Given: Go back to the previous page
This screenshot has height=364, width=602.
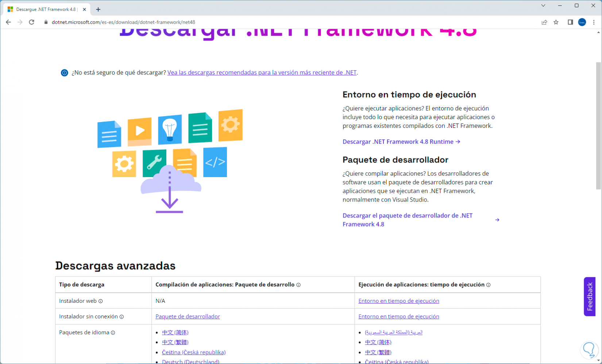Looking at the screenshot, I should (8, 22).
